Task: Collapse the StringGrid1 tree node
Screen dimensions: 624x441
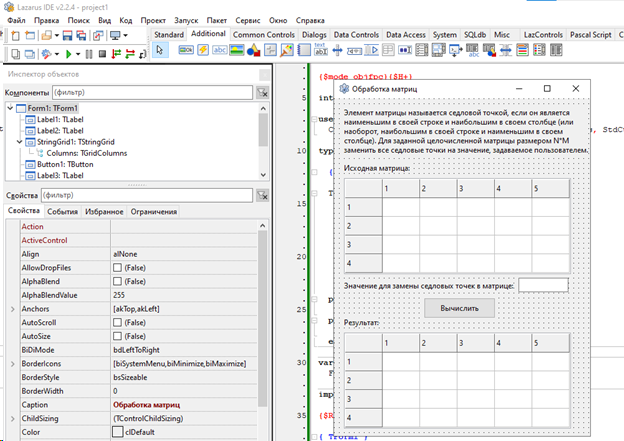Action: [x=19, y=142]
